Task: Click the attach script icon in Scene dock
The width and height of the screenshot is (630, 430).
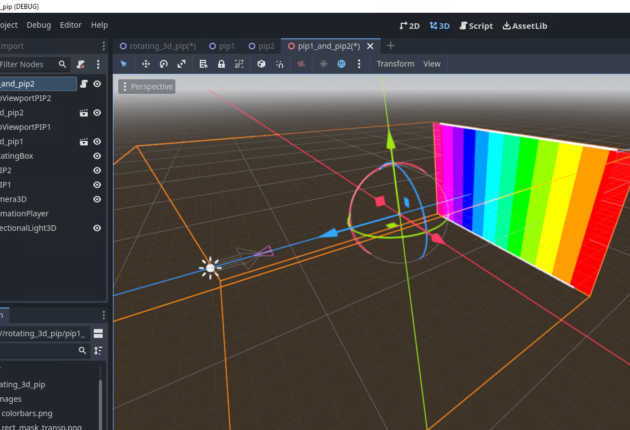Action: (x=81, y=64)
